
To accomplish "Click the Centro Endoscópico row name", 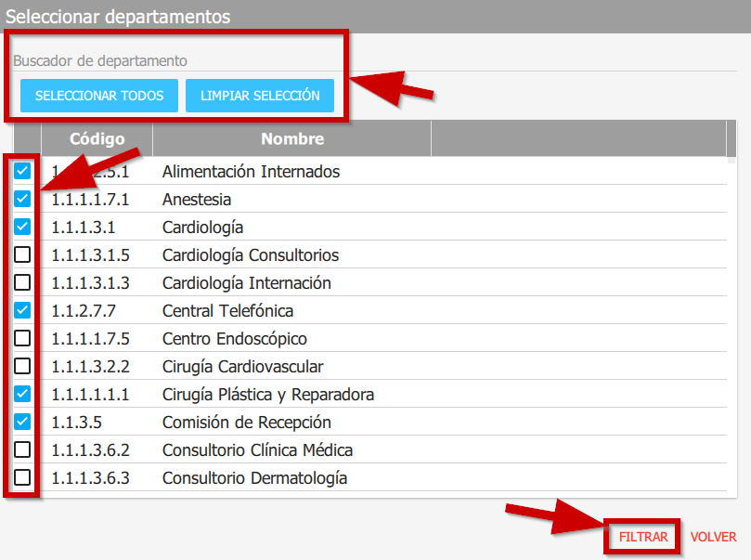I will pos(234,338).
